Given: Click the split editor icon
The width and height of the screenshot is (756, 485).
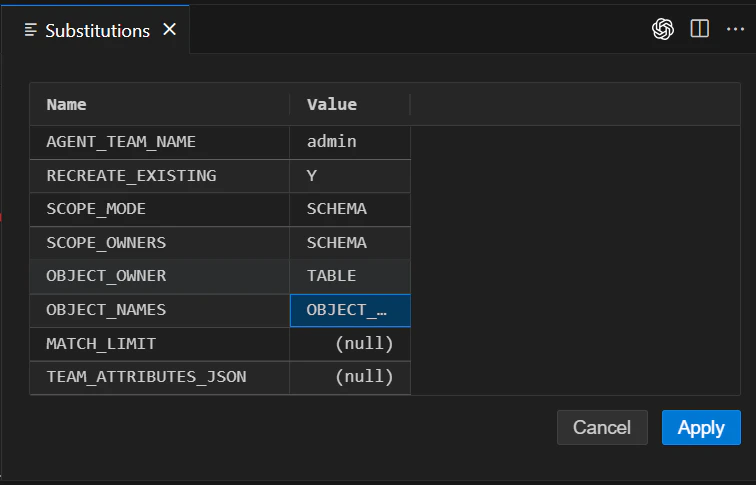Looking at the screenshot, I should 700,29.
